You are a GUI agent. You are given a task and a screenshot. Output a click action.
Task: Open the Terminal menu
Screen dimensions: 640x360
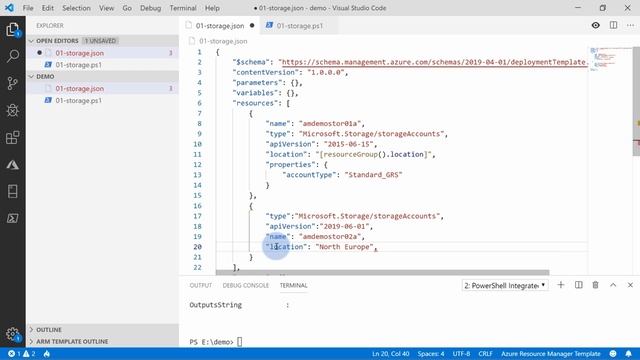point(183,8)
